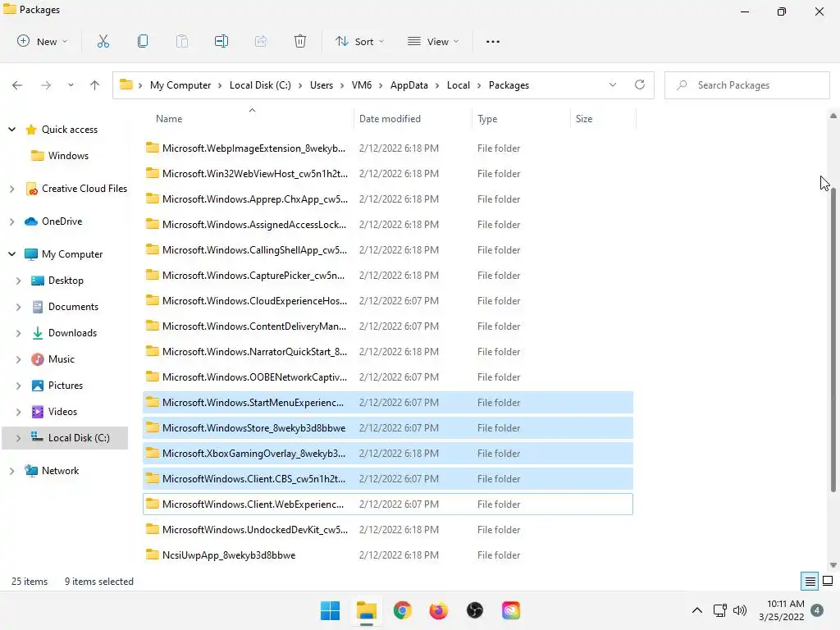Open the Sort dropdown menu
Viewport: 840px width, 630px height.
click(x=359, y=41)
